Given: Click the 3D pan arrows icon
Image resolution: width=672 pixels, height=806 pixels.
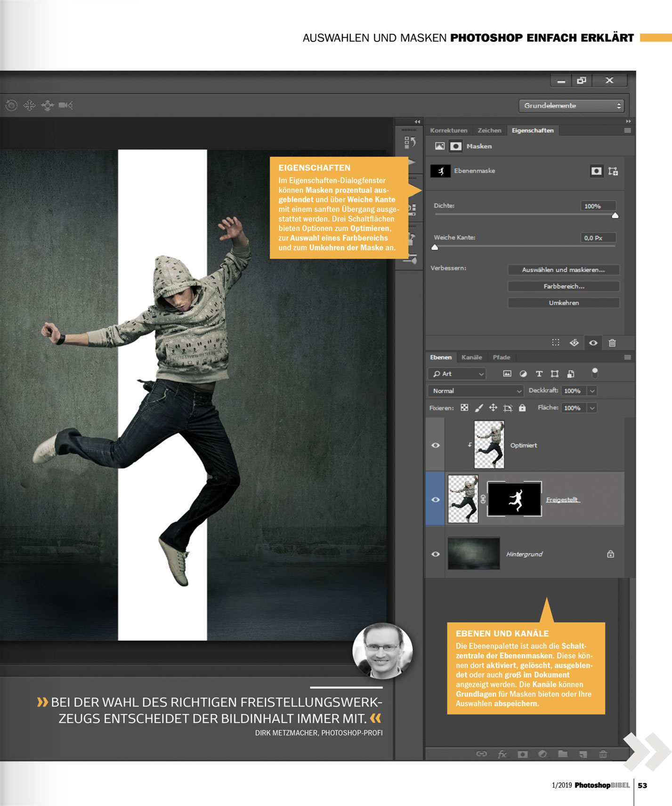Looking at the screenshot, I should tap(29, 105).
